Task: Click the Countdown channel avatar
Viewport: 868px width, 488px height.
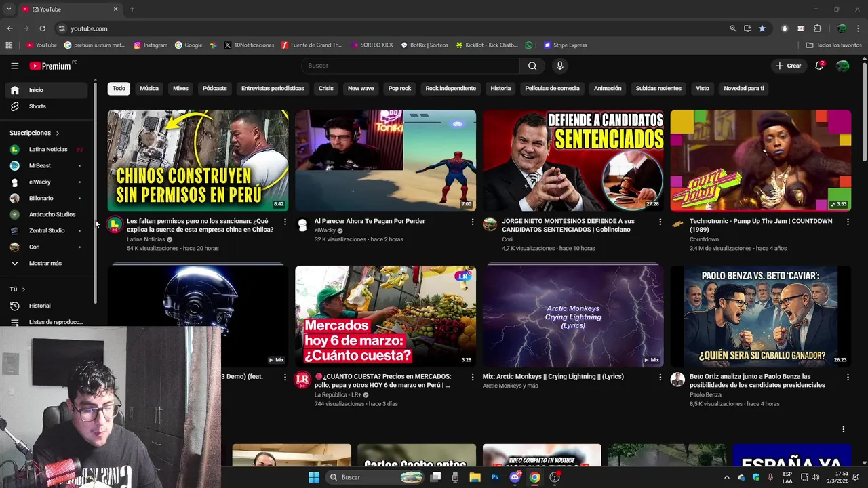Action: pos(677,224)
